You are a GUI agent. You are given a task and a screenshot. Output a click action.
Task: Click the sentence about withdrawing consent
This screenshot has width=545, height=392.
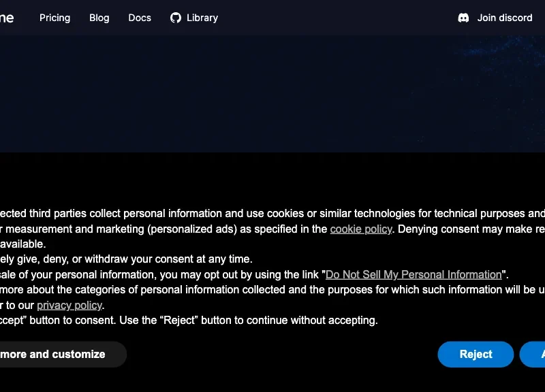point(126,259)
